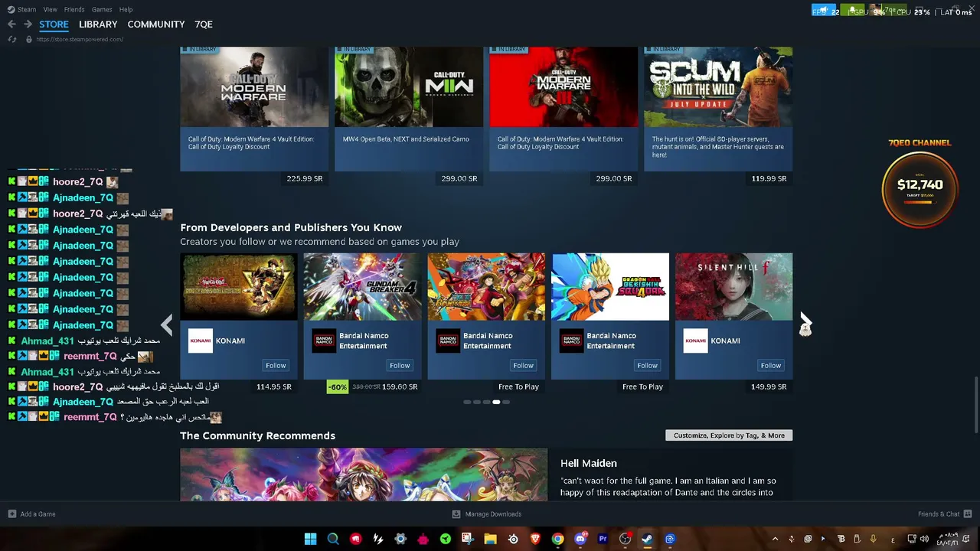Open SteelSeries app in the taskbar
The image size is (980, 551).
[513, 539]
